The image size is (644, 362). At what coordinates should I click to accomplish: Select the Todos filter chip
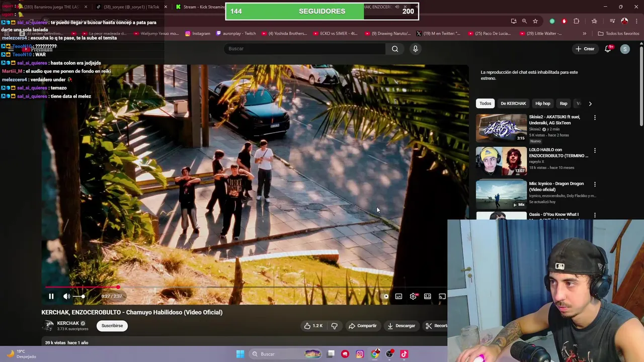point(486,104)
